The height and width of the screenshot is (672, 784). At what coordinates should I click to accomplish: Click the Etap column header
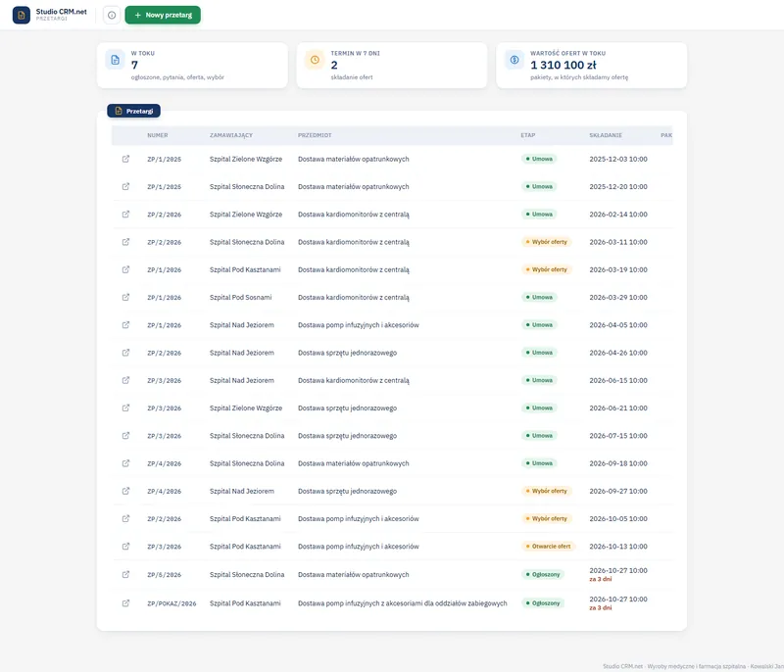(527, 135)
